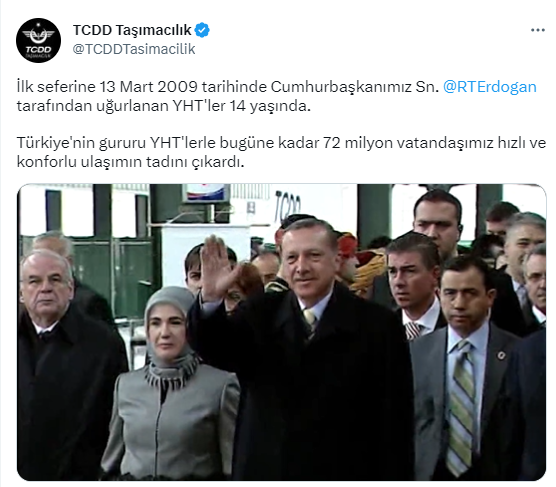Viewport: 556px width, 487px height.
Task: Click the TCDD Taşımacılık display name
Action: (x=132, y=30)
